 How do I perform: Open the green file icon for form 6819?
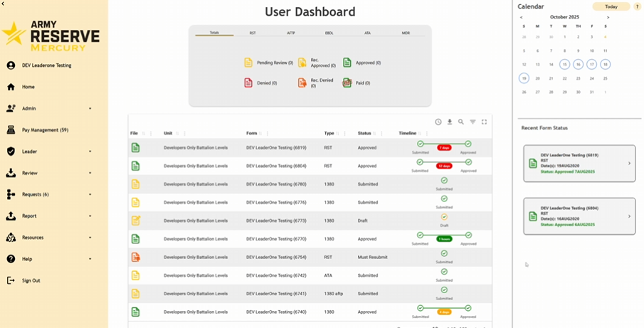[x=135, y=148]
